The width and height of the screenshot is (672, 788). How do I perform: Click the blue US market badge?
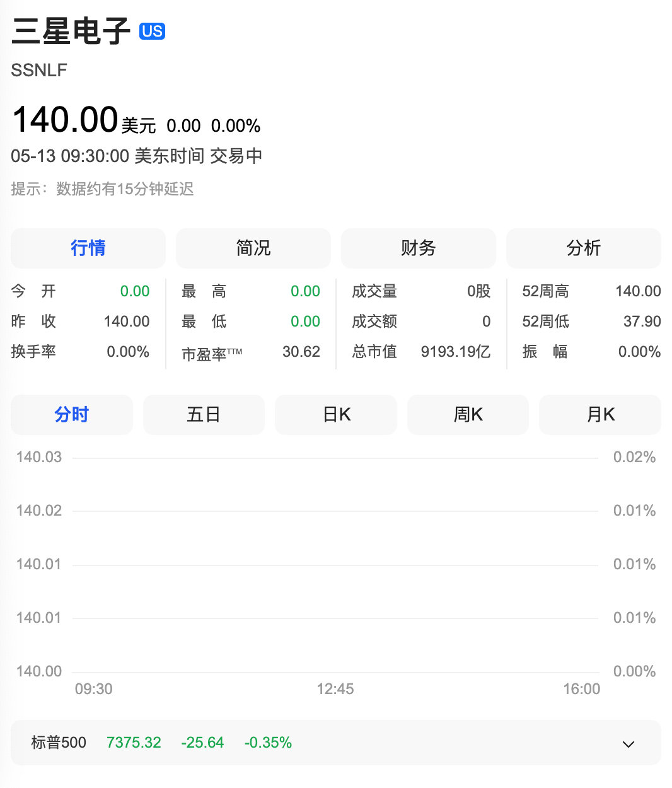click(152, 31)
